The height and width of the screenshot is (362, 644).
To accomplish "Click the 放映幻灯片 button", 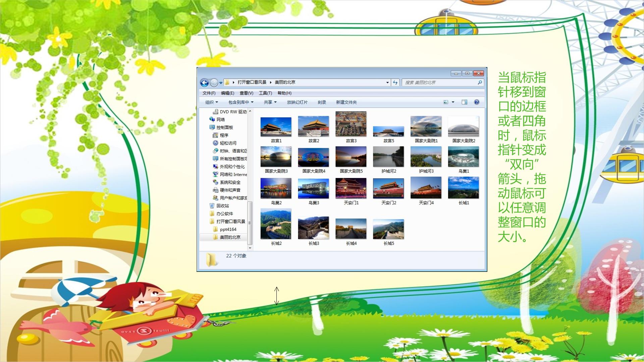I will [x=297, y=102].
